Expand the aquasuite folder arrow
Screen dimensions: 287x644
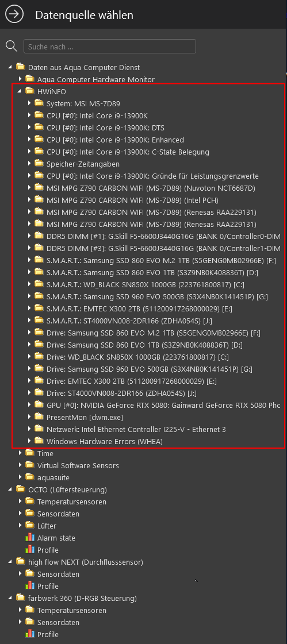(x=20, y=477)
